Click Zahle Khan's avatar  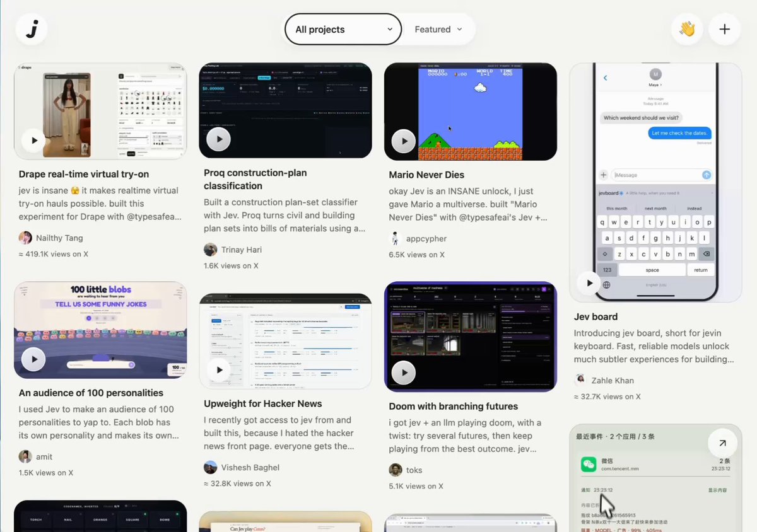581,380
